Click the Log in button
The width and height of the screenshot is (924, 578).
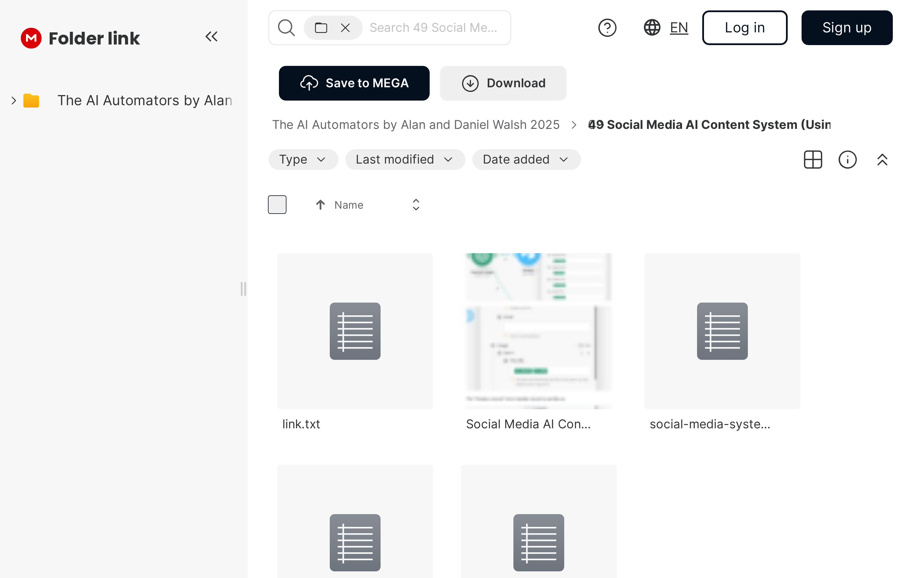[745, 27]
